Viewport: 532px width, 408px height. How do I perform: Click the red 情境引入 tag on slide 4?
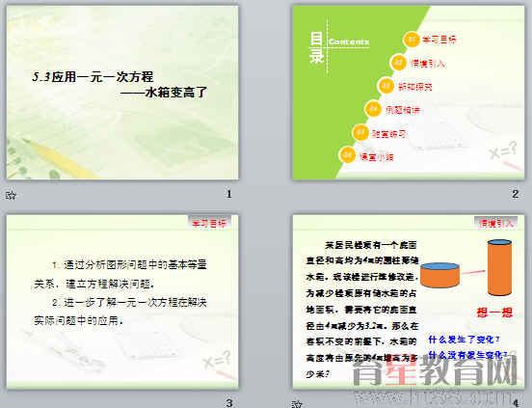[495, 223]
